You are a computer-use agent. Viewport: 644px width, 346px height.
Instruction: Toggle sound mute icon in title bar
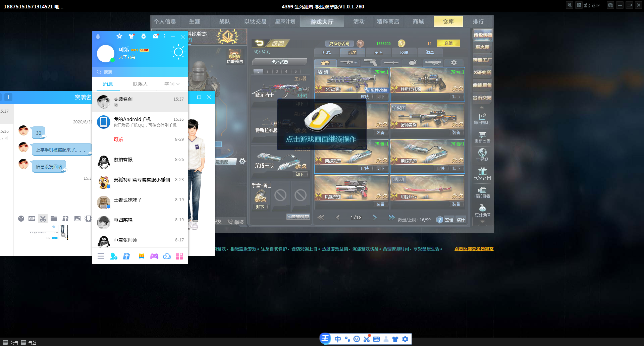pos(569,5)
